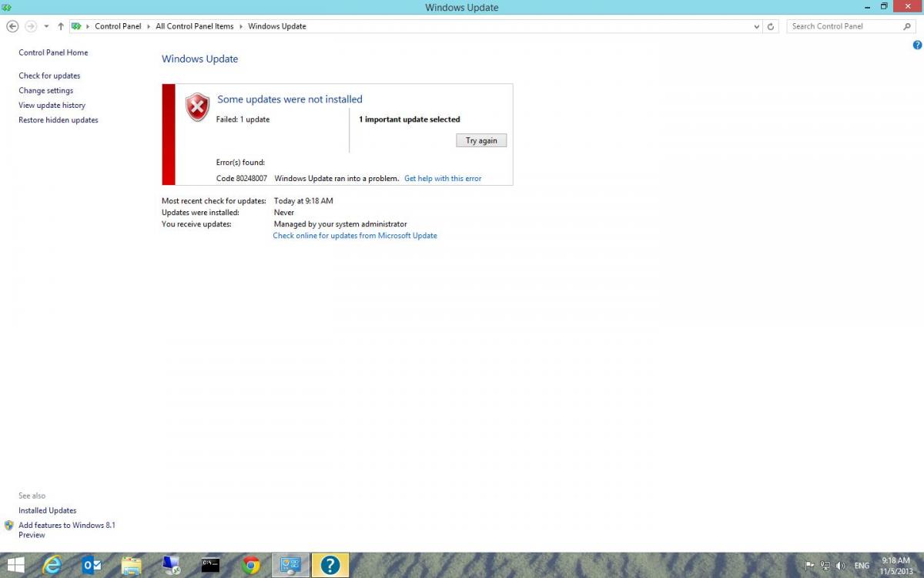Open Restore hidden updates
Viewport: 924px width, 578px height.
point(59,119)
